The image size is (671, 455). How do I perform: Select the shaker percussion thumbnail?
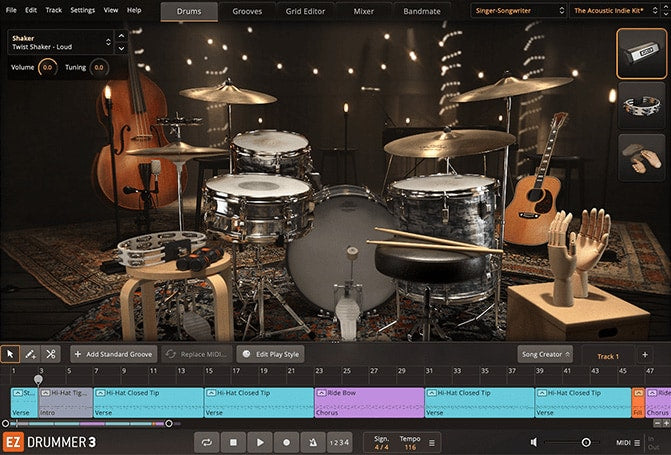pos(641,56)
